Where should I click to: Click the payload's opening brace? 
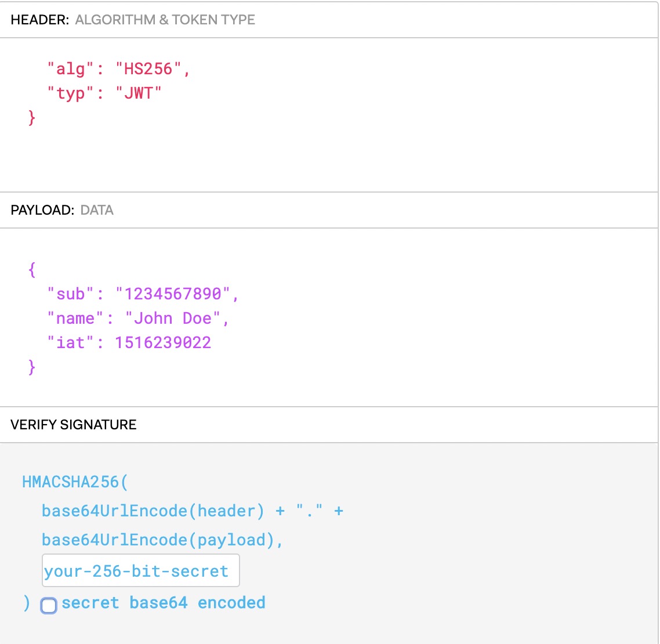pyautogui.click(x=32, y=270)
